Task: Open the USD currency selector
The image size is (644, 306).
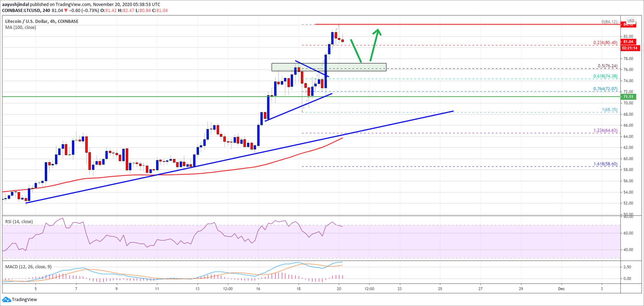Action: [x=631, y=21]
